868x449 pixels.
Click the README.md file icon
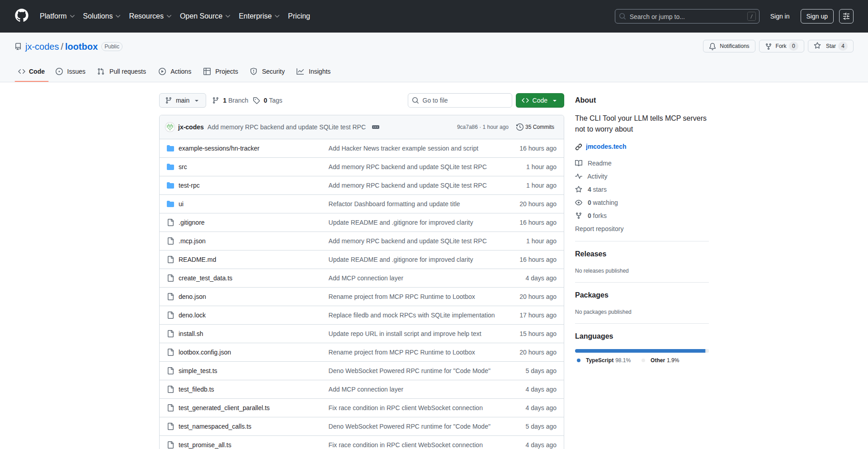click(x=170, y=260)
